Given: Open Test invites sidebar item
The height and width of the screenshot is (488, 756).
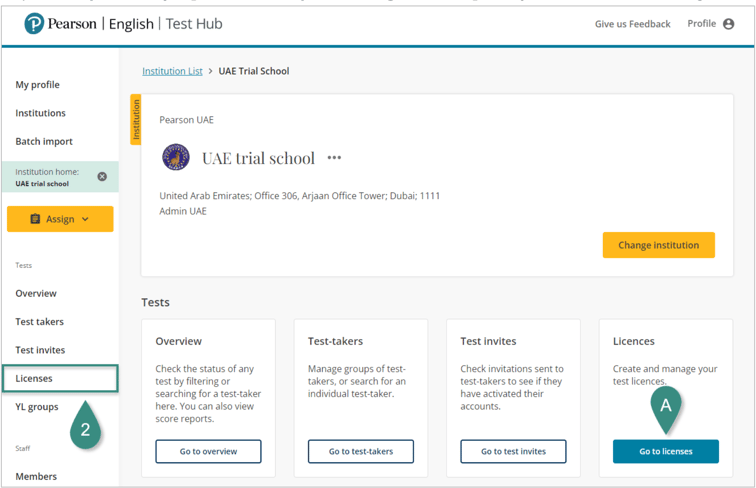Looking at the screenshot, I should tap(40, 350).
